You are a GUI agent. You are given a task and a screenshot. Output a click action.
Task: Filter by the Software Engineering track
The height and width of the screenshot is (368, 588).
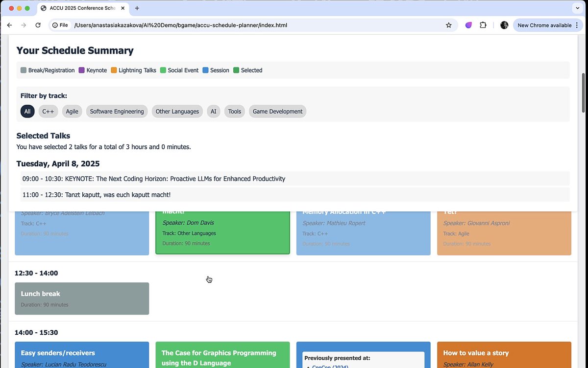[x=117, y=112]
